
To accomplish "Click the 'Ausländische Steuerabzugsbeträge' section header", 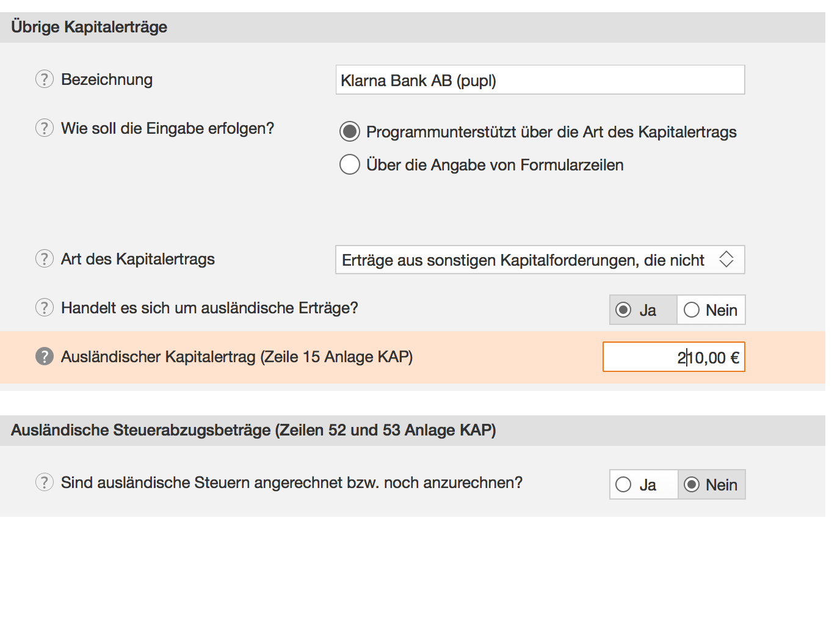I will (x=253, y=431).
